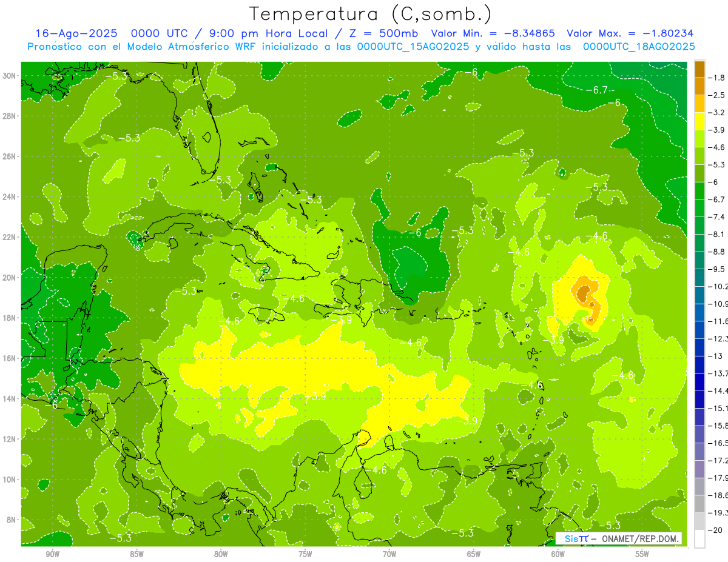728x562 pixels.
Task: Click the "SisPI - ONAMET/REP.DOM." credit label
Action: pos(619,538)
